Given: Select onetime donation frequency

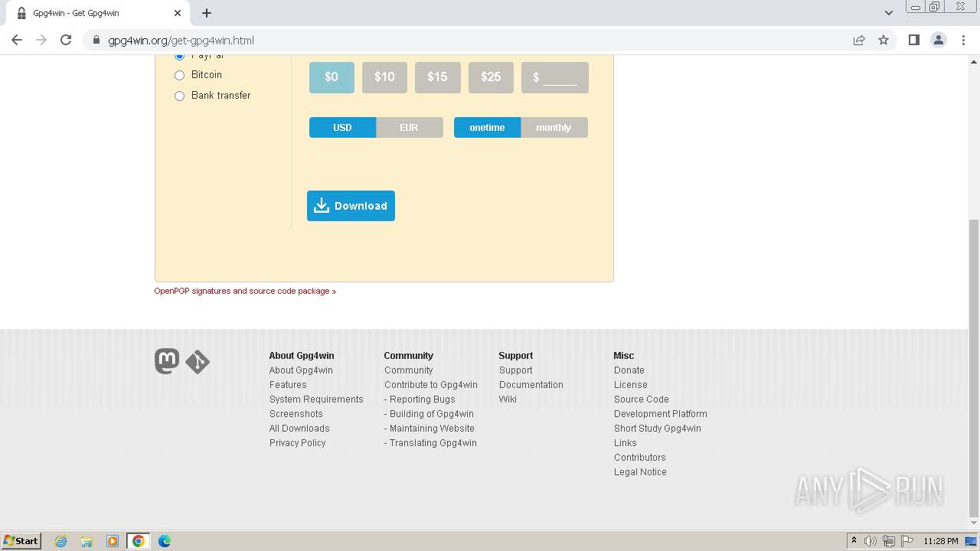Looking at the screenshot, I should [x=487, y=128].
